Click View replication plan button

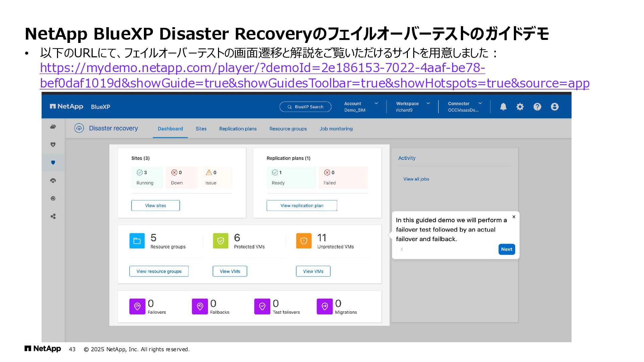pyautogui.click(x=302, y=205)
